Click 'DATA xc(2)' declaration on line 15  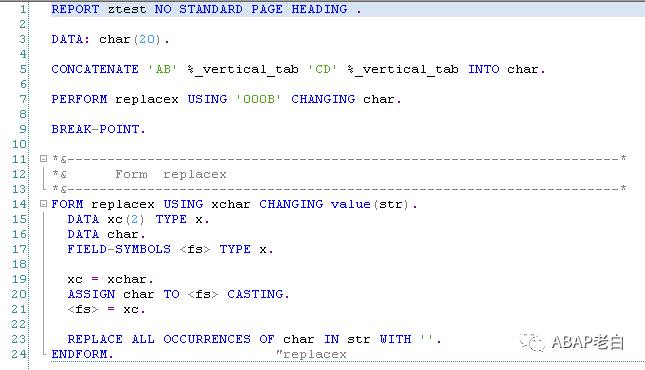106,219
